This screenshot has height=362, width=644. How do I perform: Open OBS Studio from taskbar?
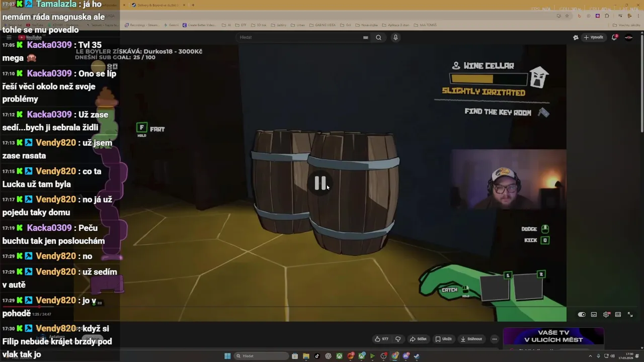click(383, 356)
